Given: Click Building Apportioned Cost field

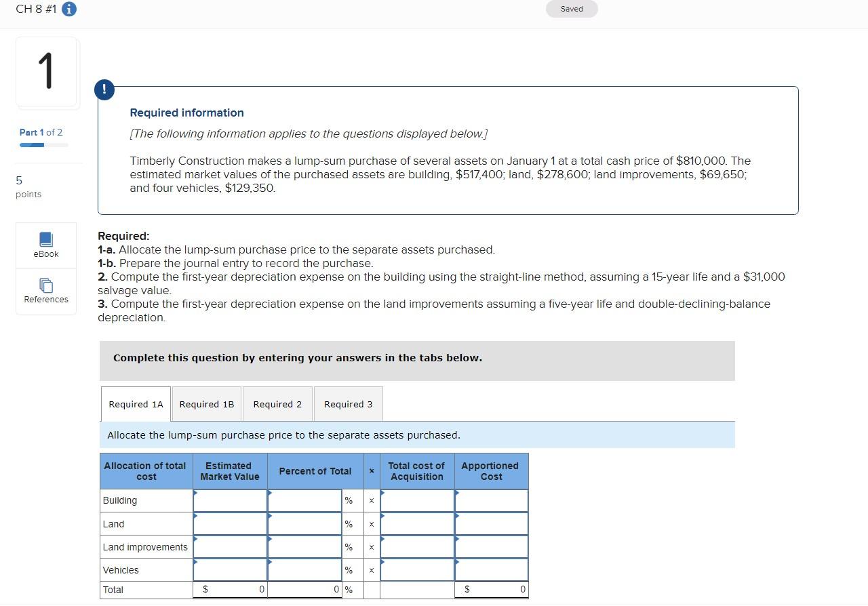Looking at the screenshot, I should point(492,501).
